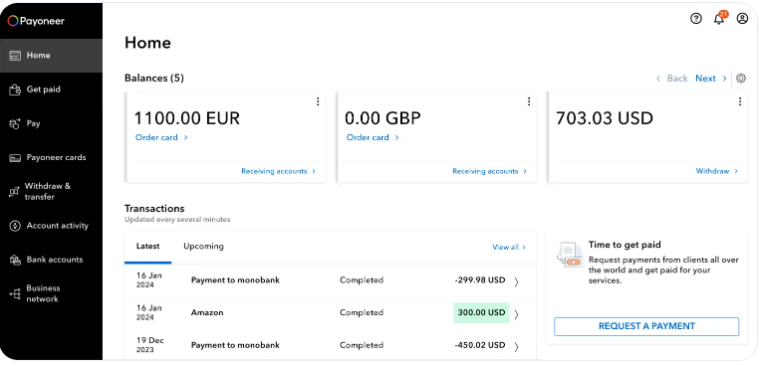Click the Time to get paid heading

tap(624, 245)
